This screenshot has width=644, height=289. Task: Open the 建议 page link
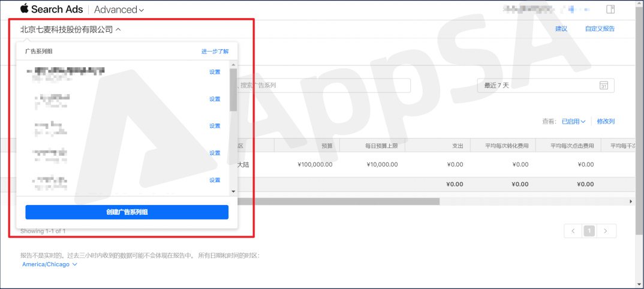tap(561, 29)
